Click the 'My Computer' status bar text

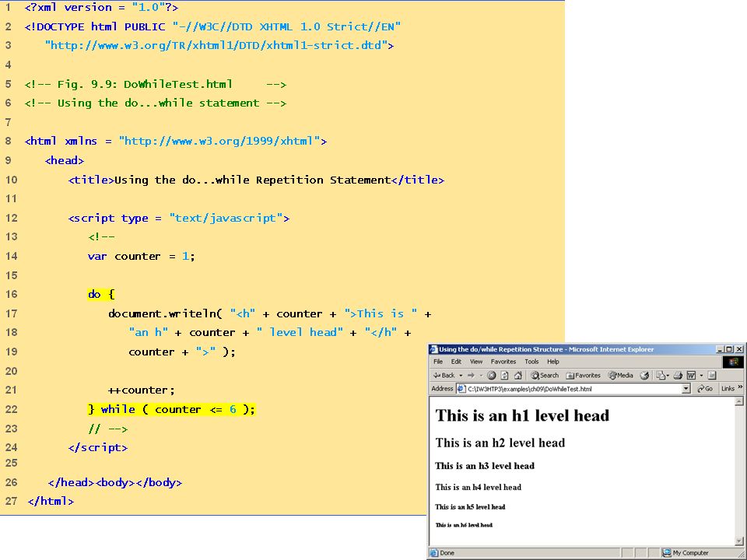pos(690,553)
